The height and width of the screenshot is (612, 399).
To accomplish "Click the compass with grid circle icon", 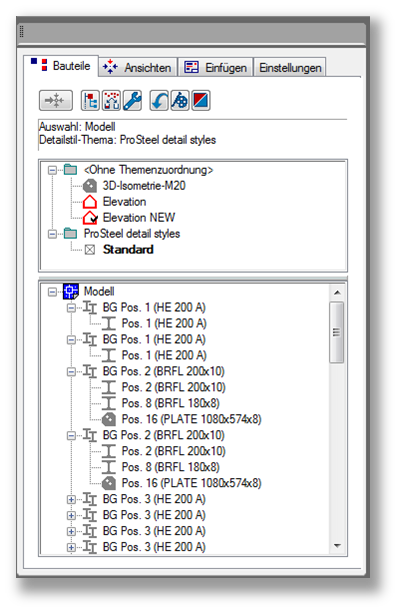I will (180, 101).
